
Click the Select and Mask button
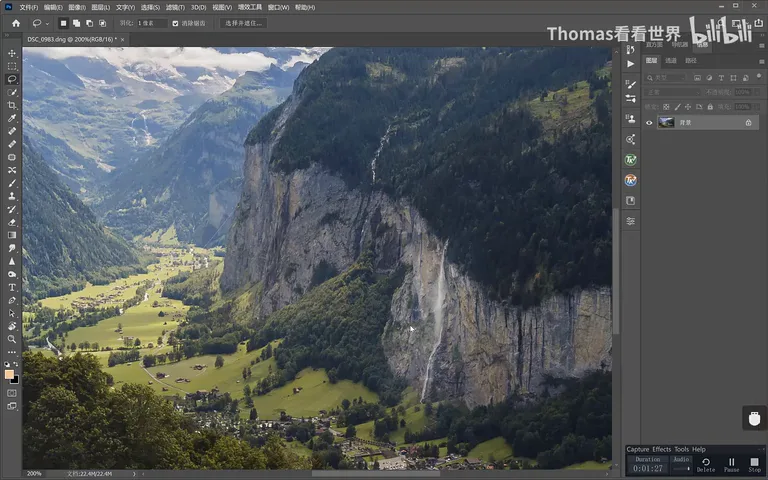(x=243, y=23)
